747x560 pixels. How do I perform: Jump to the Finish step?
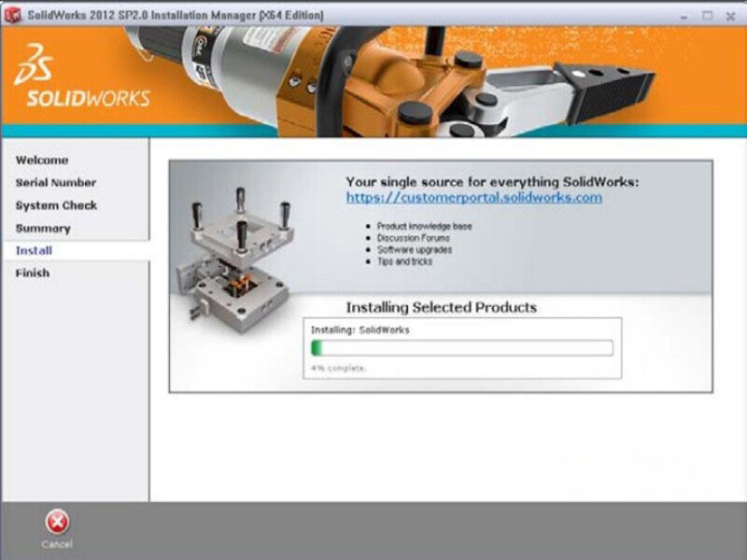[x=33, y=273]
